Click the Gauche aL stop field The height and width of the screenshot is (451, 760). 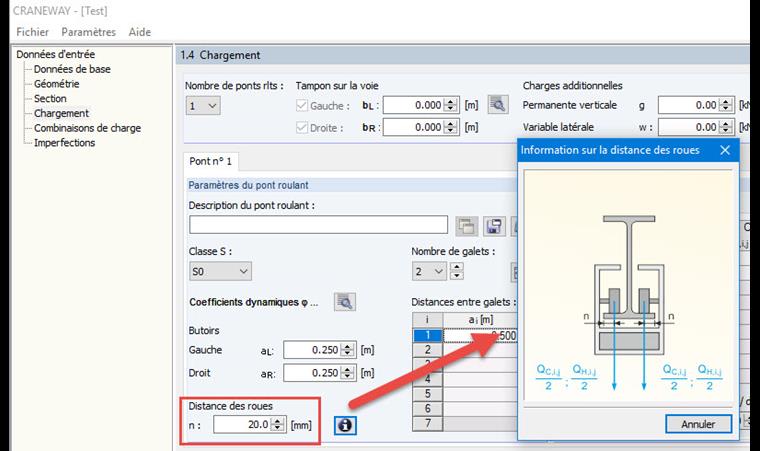click(x=313, y=350)
